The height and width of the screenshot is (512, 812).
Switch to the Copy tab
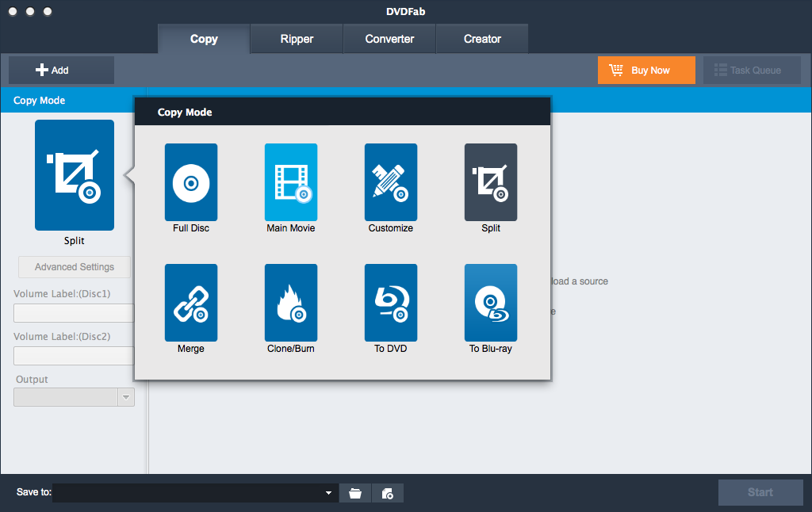coord(204,39)
